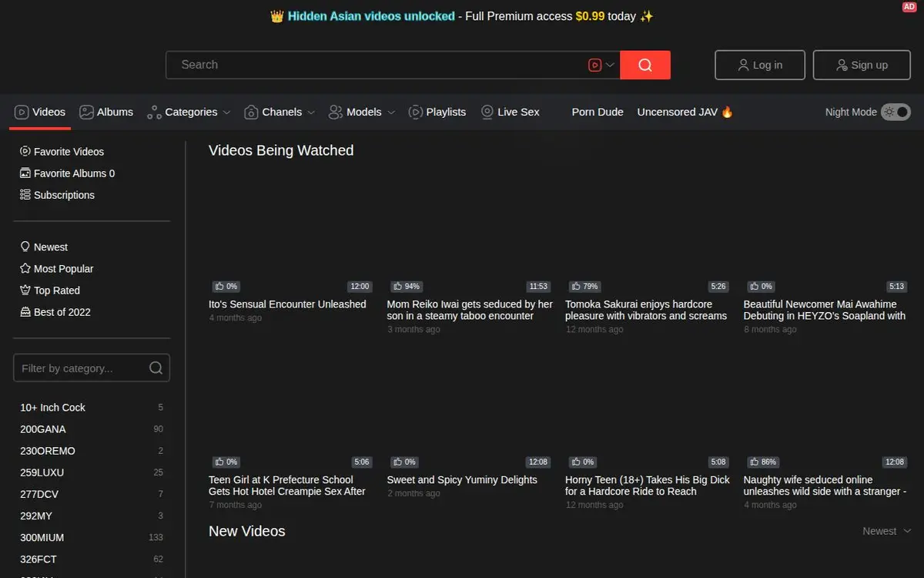The height and width of the screenshot is (578, 924).
Task: Open the Live Sex menu item
Action: [510, 112]
